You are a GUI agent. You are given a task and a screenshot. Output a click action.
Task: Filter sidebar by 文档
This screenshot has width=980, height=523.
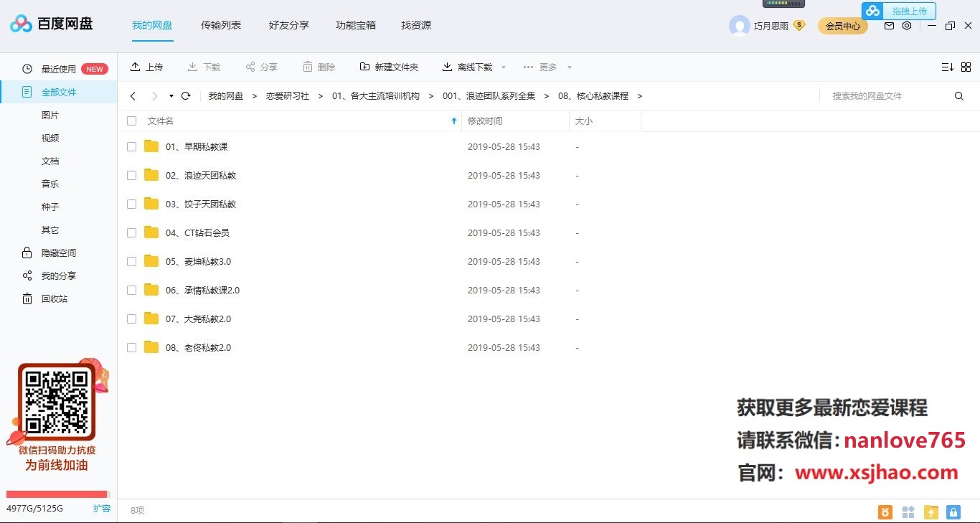click(50, 161)
